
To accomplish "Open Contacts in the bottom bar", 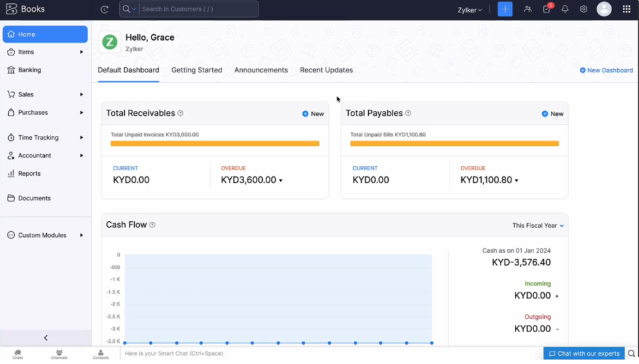I will (x=100, y=354).
